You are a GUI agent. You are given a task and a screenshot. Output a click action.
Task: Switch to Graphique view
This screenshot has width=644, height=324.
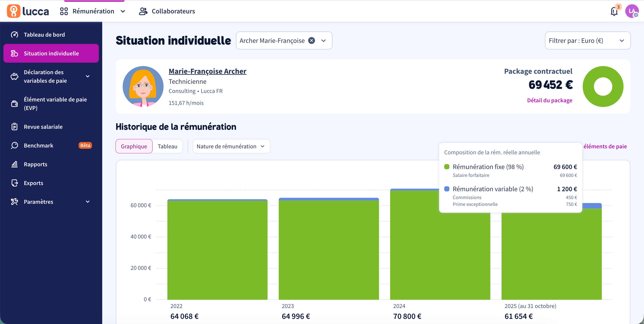click(134, 146)
